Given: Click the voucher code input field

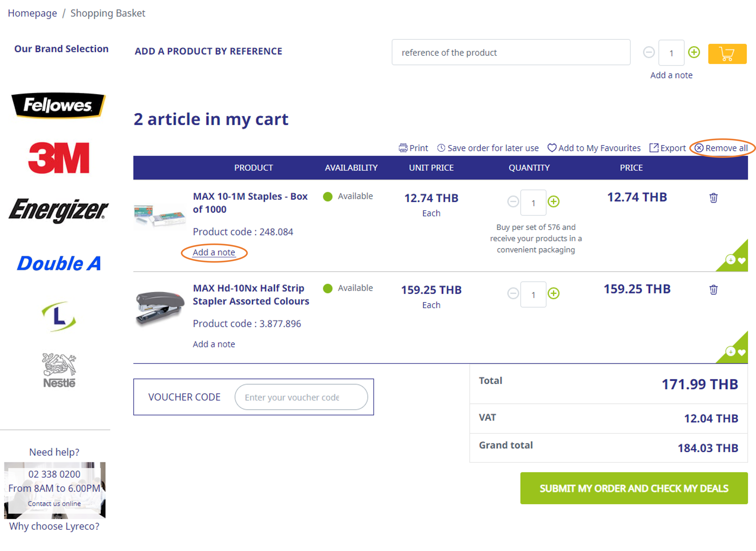Looking at the screenshot, I should tap(301, 397).
